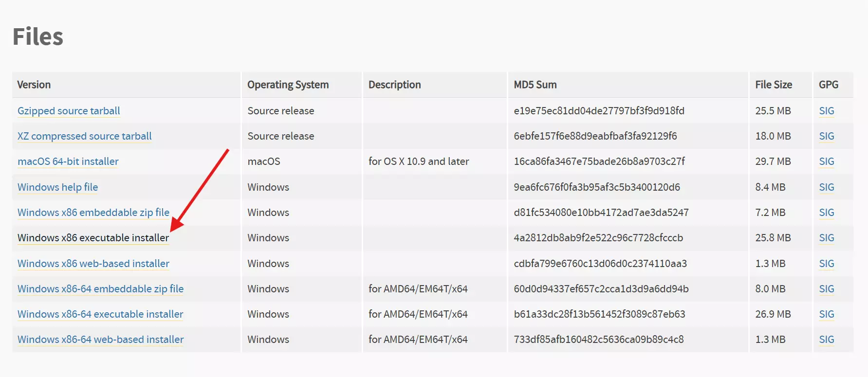Open the Windows help file link
868x377 pixels.
(x=57, y=187)
